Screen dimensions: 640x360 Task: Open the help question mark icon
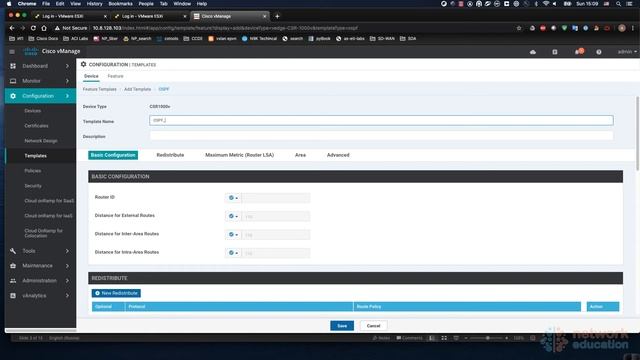click(599, 52)
